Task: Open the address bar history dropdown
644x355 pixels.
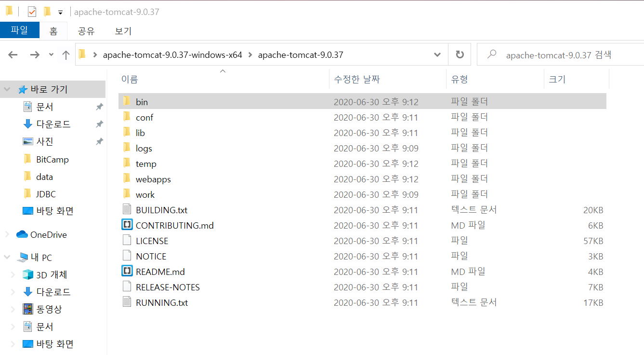Action: [x=437, y=55]
